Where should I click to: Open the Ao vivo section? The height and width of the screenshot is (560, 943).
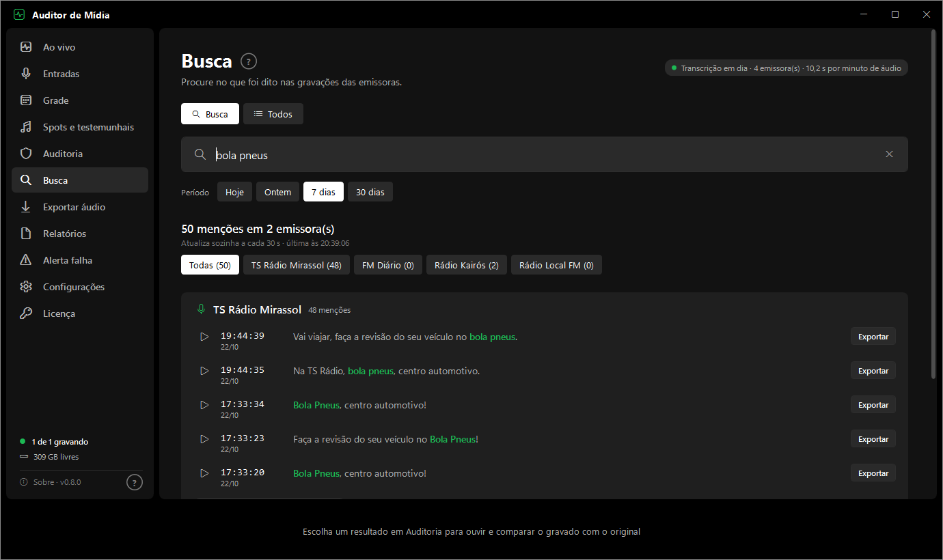click(x=80, y=47)
